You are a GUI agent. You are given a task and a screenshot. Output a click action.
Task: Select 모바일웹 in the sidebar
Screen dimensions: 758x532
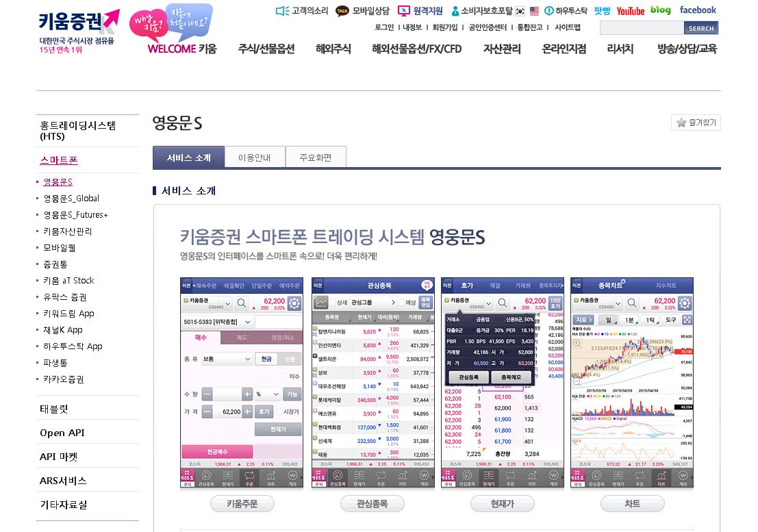pos(59,247)
